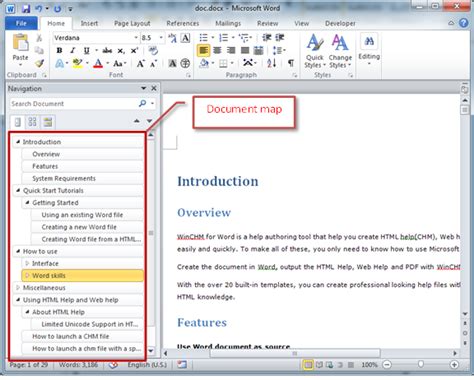Click the Grow Font icon
This screenshot has width=474, height=380.
coord(140,63)
